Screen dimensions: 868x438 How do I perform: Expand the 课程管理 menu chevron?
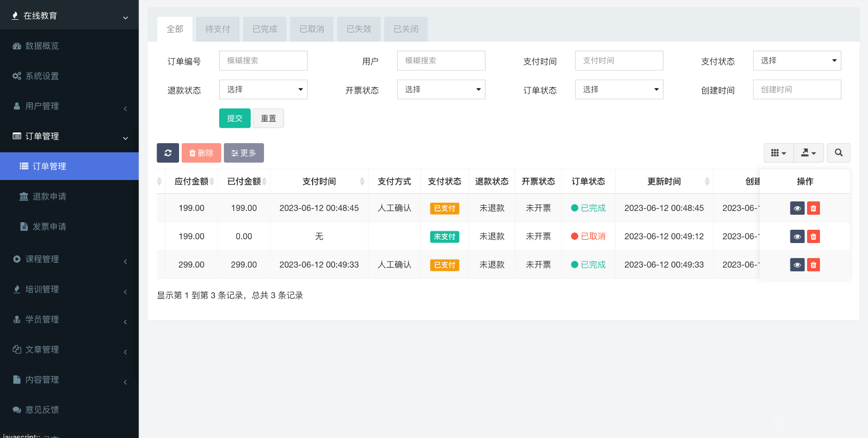point(126,261)
